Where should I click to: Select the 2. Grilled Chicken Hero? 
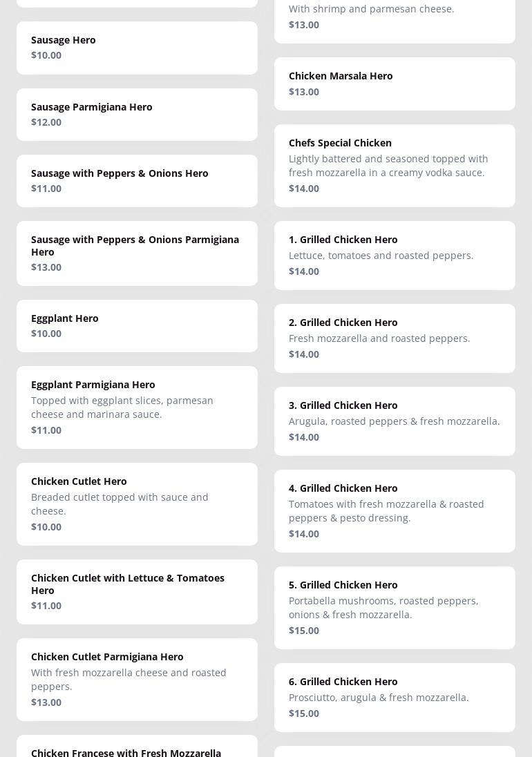(395, 338)
